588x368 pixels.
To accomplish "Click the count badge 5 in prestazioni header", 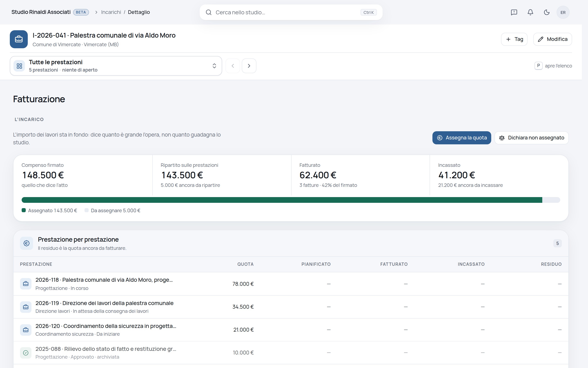I will click(x=557, y=243).
